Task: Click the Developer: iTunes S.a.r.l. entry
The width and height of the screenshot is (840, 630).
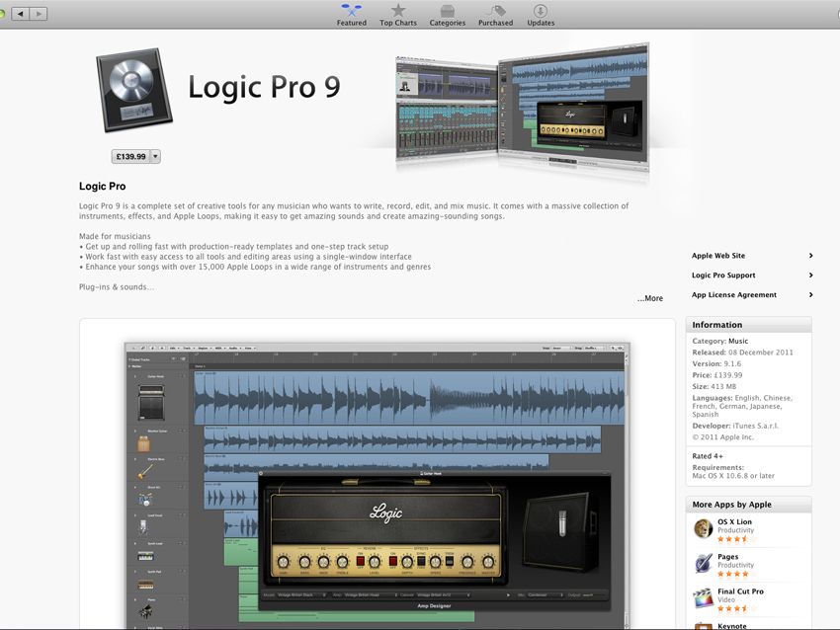Action: click(x=735, y=426)
